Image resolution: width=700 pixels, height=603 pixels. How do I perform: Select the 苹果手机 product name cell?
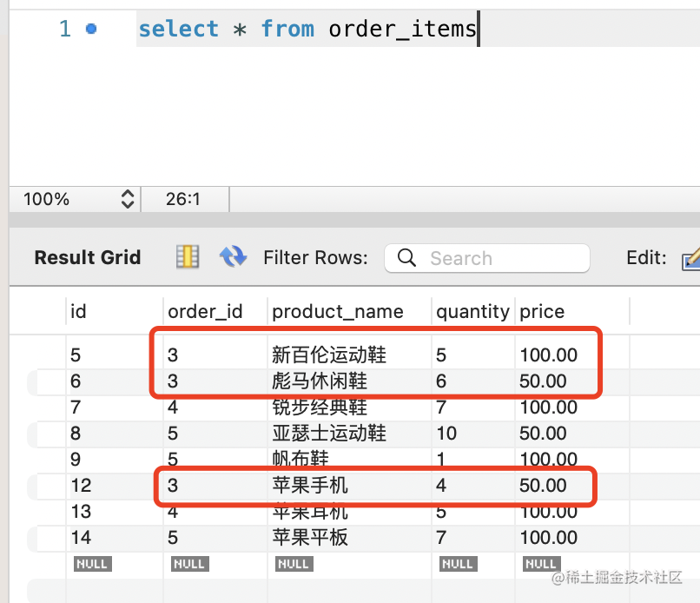point(310,486)
